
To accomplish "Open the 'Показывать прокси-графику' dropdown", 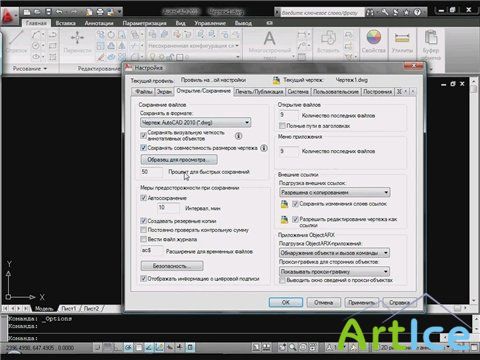I will (x=334, y=271).
